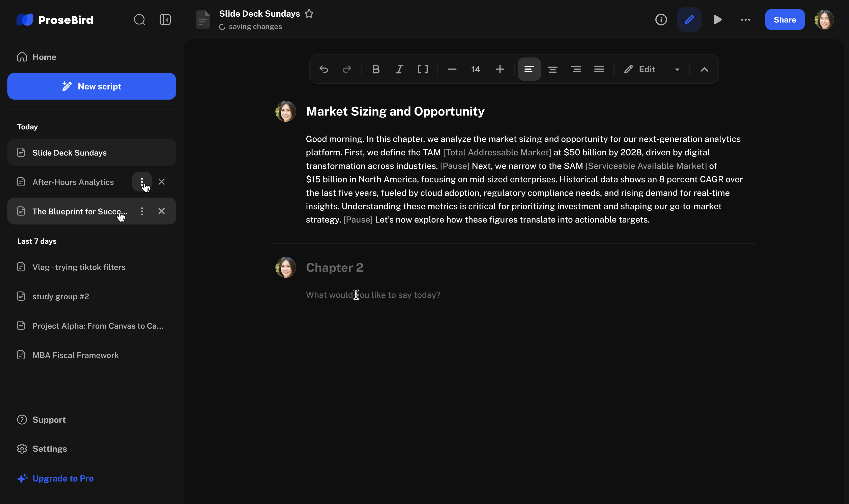Screen dimensions: 849x504
Task: Click the Slide Deck Sundays title in header
Action: click(259, 14)
